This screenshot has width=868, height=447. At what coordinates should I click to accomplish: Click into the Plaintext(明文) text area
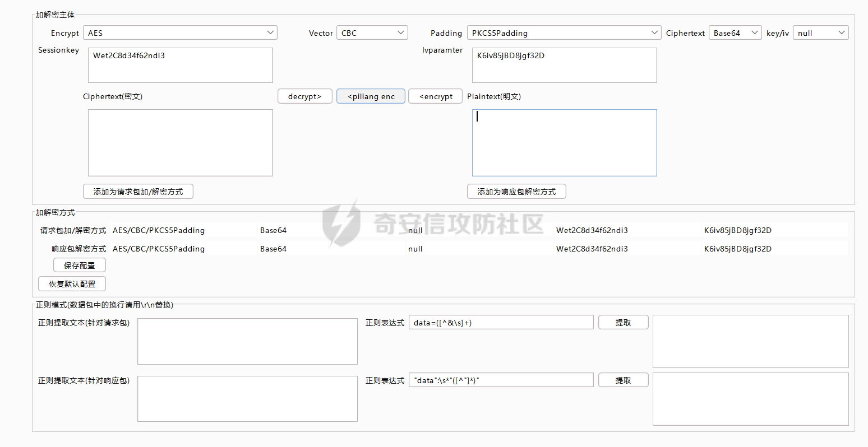click(564, 143)
